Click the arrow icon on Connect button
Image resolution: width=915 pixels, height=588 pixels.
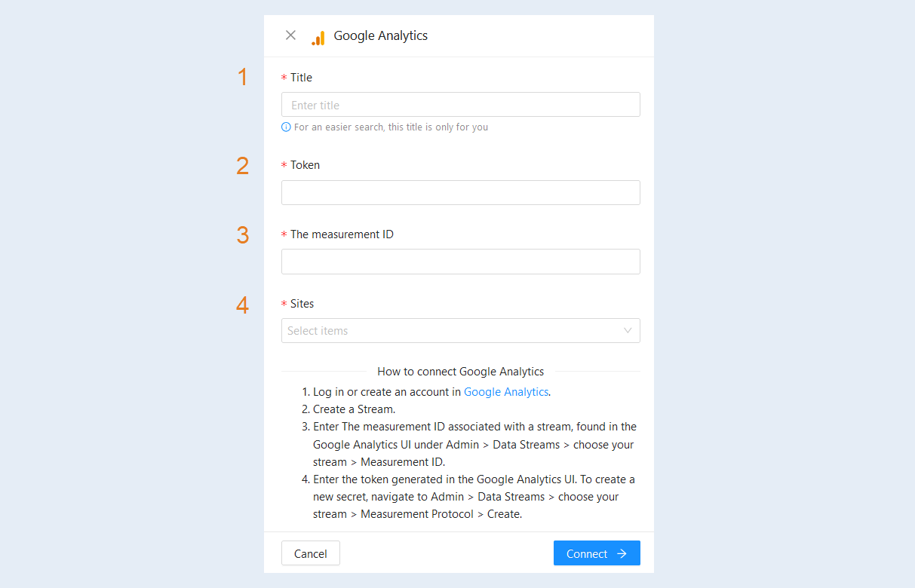click(622, 553)
